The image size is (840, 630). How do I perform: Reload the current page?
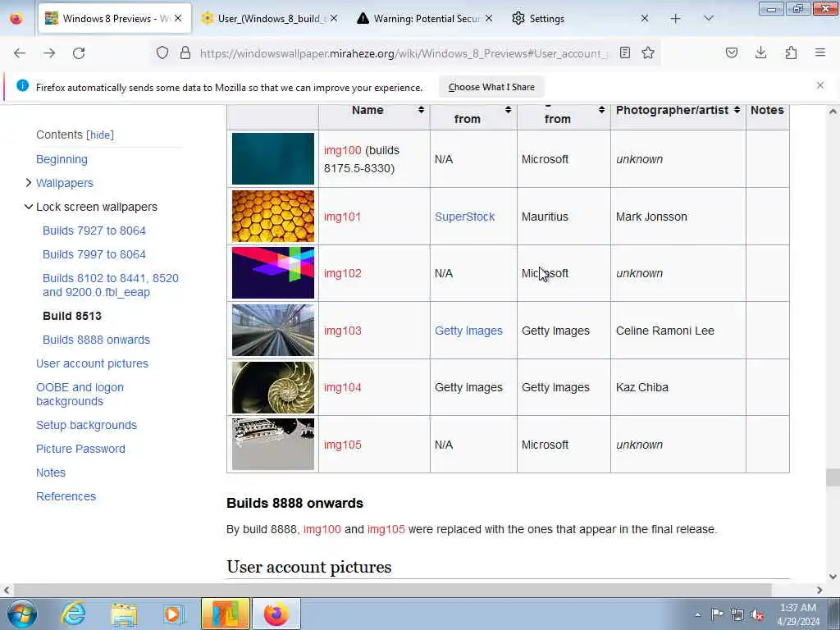point(79,53)
